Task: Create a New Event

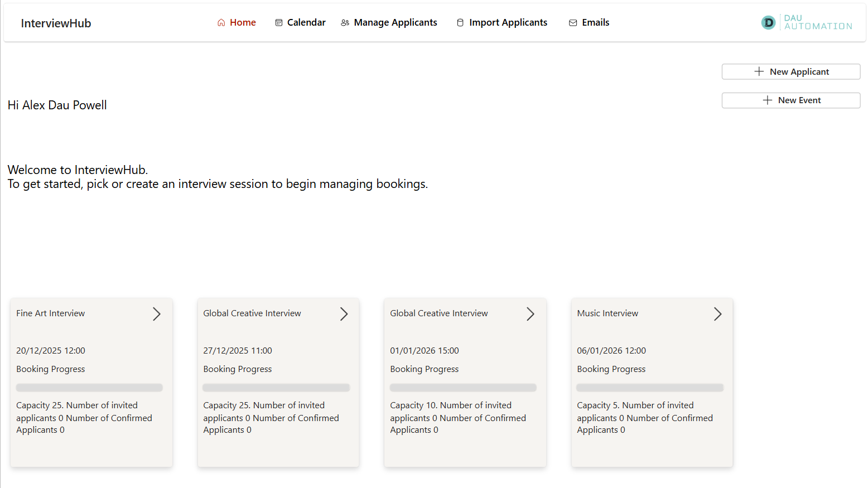Action: [791, 100]
